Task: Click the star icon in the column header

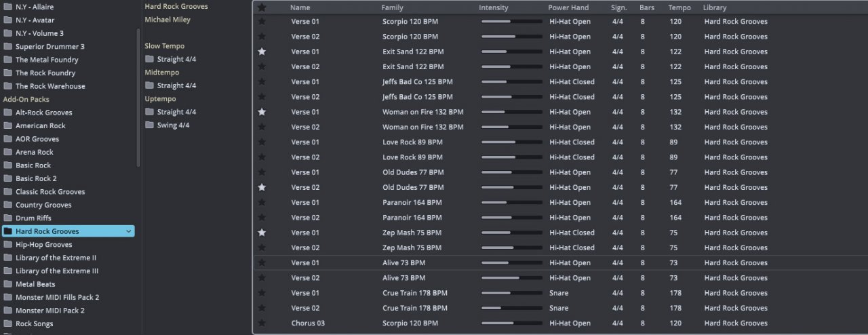Action: (262, 7)
